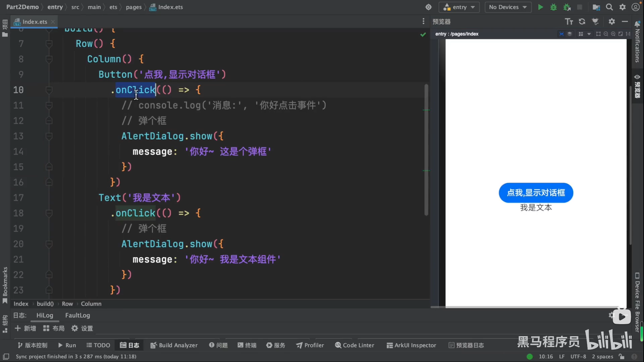The image size is (644, 362).
Task: Collapse the fold marker on line 8 Column
Action: click(x=49, y=59)
